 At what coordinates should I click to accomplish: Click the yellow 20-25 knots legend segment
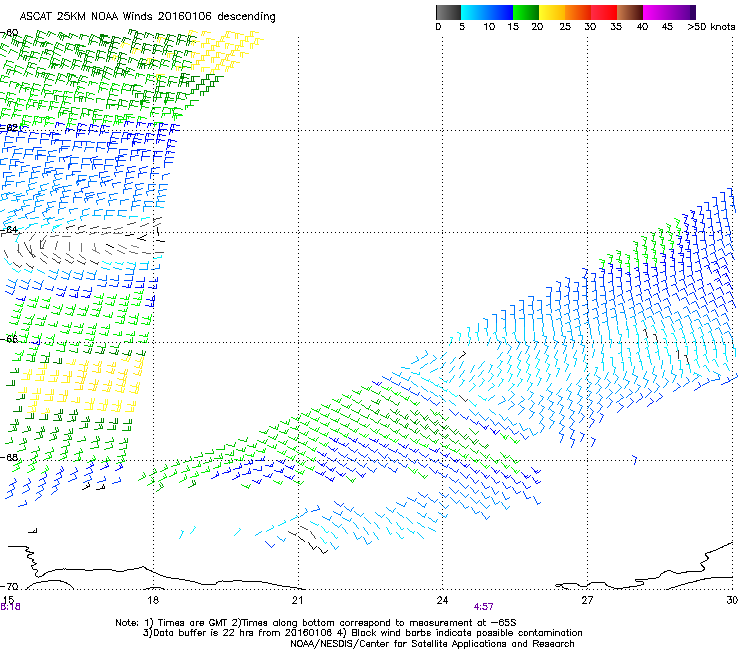(x=552, y=12)
